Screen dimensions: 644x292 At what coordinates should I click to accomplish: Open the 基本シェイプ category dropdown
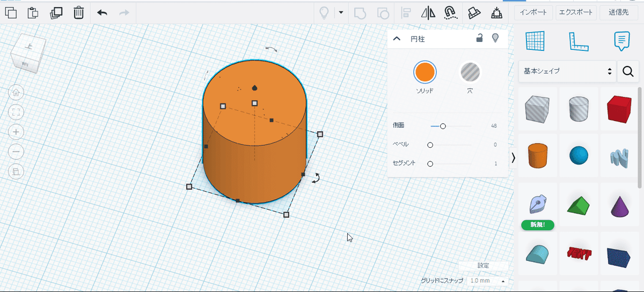point(567,71)
